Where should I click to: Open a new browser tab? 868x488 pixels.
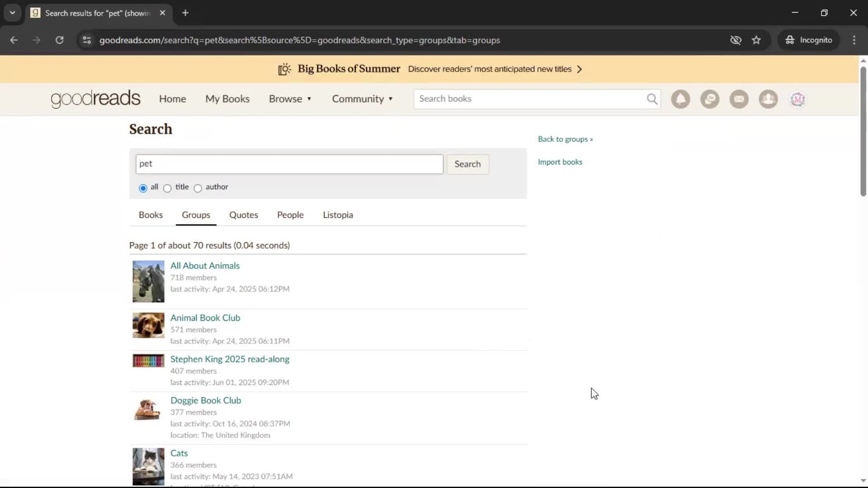tap(185, 13)
